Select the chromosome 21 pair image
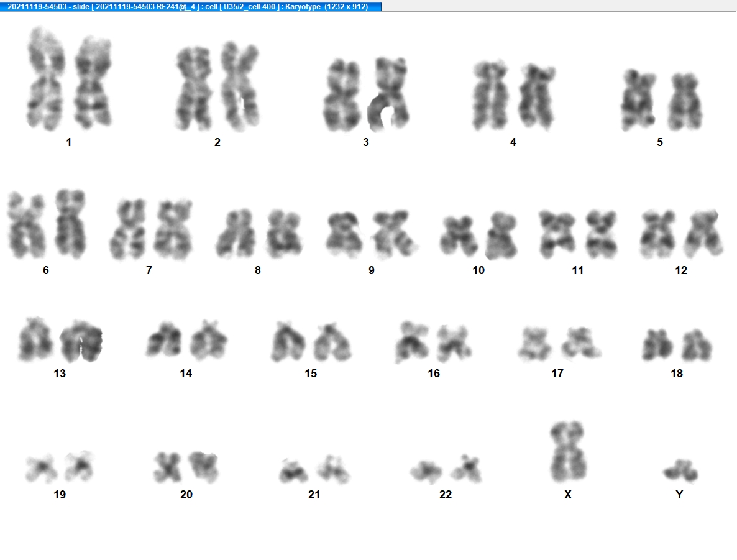Viewport: 737px width, 560px height. pos(314,470)
